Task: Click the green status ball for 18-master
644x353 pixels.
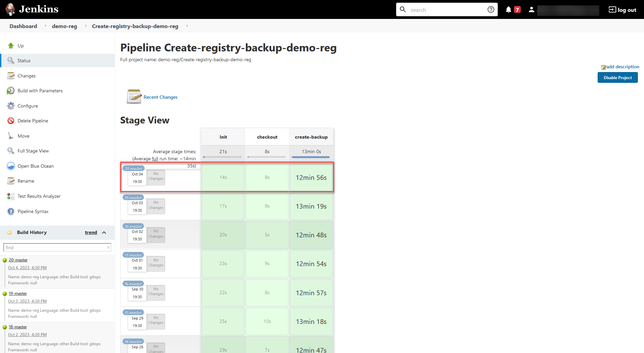Action: tap(5, 327)
